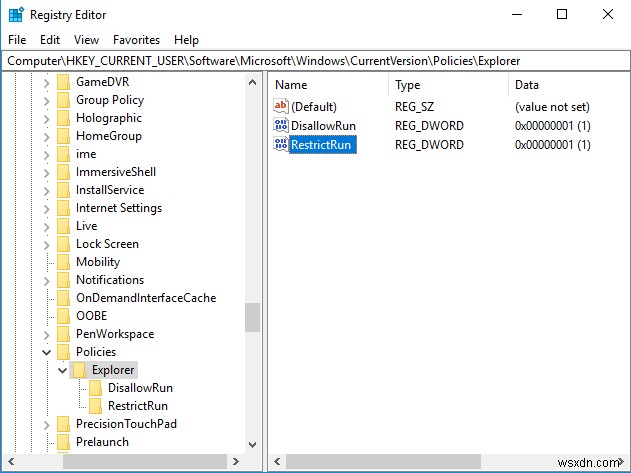Select the RestrictRun subkey label in tree
Image resolution: width=631 pixels, height=473 pixels.
point(138,406)
